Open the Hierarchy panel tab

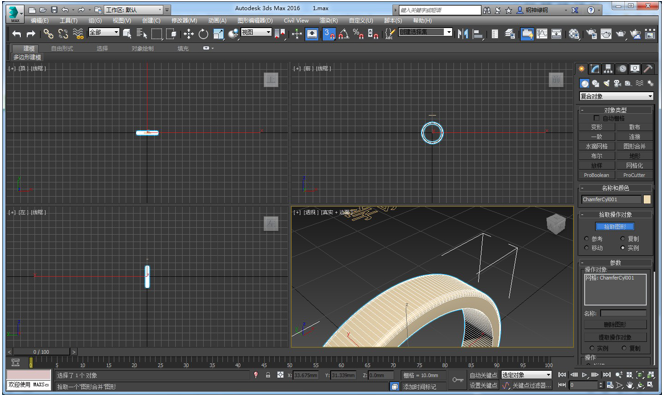(x=609, y=69)
